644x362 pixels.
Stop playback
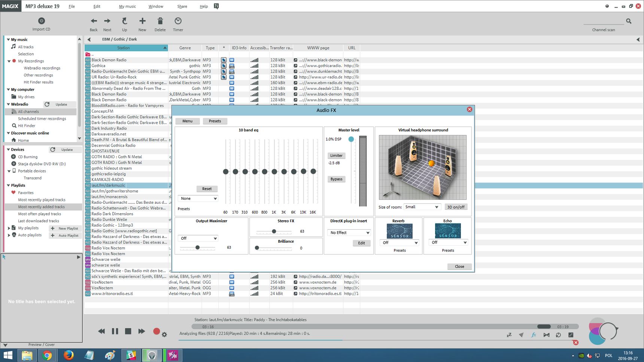[128, 331]
